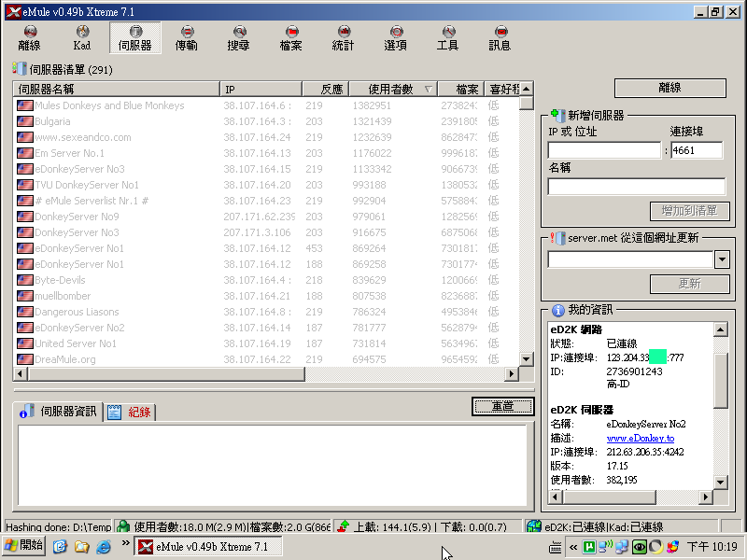
Task: Open the www.eDonkey.to link
Action: [x=640, y=438]
